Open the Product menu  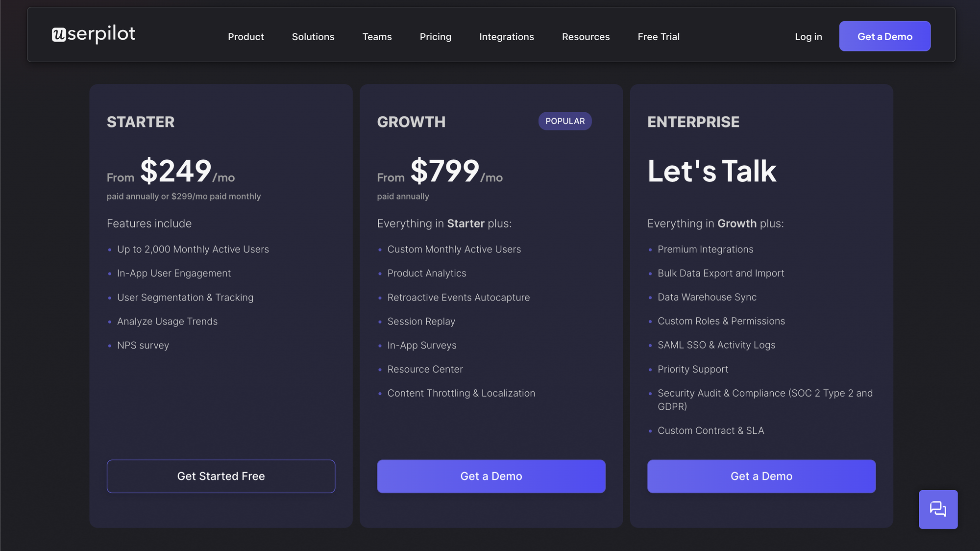point(245,37)
